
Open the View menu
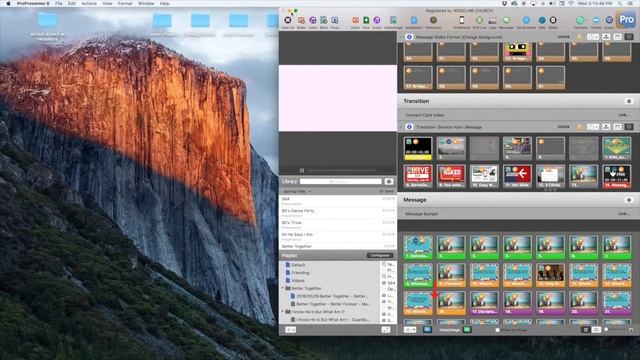107,3
